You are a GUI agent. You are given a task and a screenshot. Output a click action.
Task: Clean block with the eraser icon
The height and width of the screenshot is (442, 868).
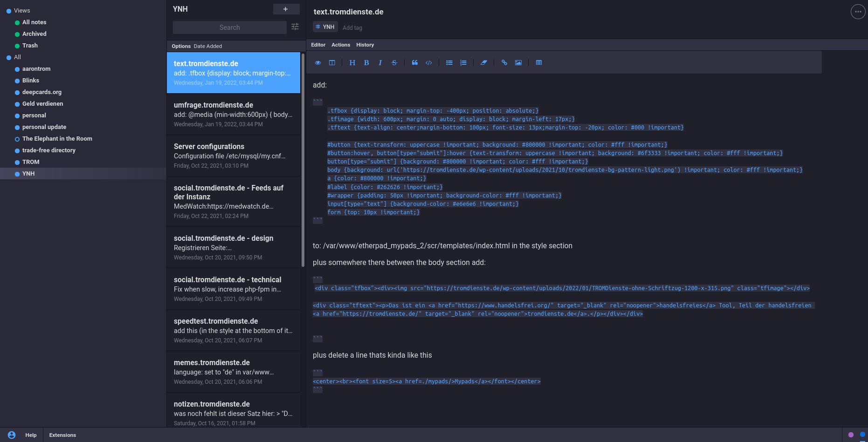pos(484,63)
